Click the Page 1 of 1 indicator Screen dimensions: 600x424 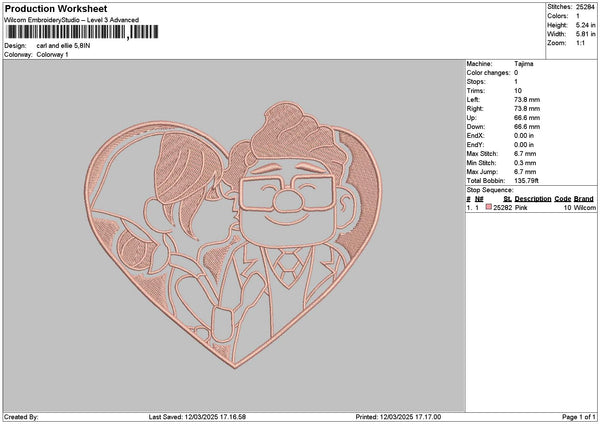pos(579,417)
